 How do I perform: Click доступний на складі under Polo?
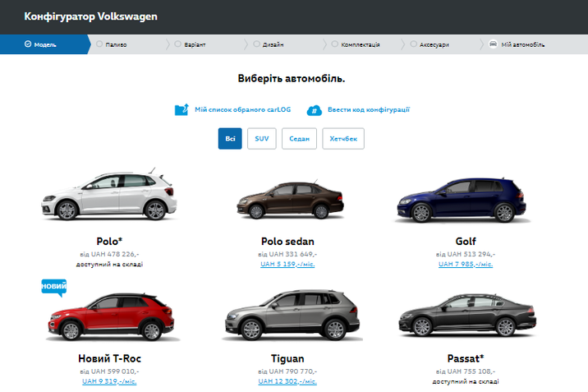point(109,264)
